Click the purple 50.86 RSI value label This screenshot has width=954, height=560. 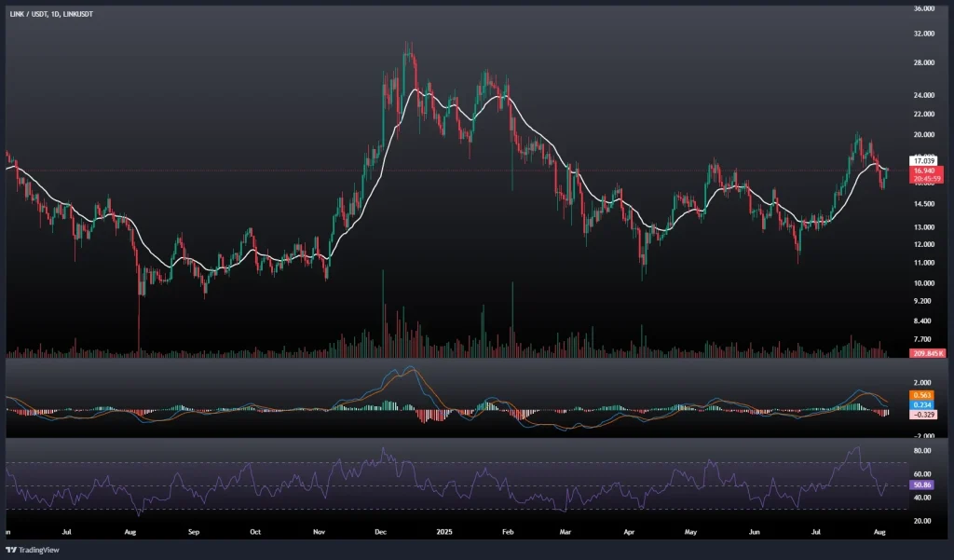(921, 485)
